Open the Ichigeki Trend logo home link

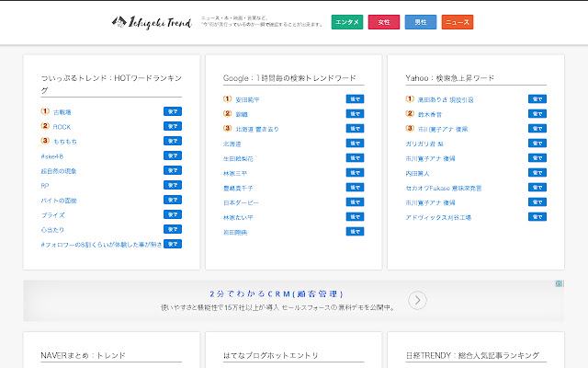[152, 22]
